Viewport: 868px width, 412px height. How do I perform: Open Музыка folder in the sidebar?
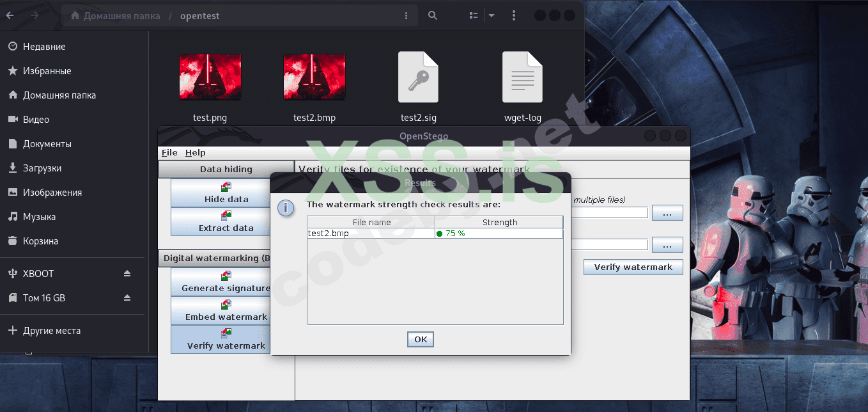pyautogui.click(x=74, y=217)
